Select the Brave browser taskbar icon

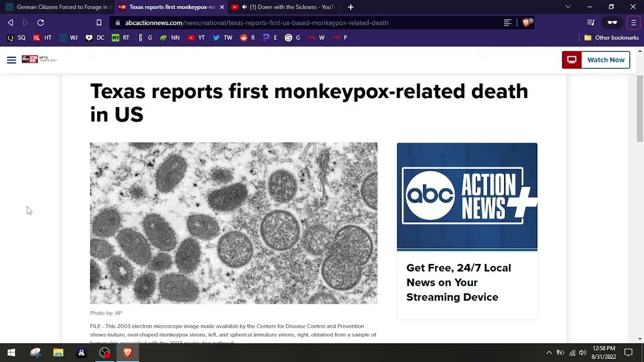coord(128,352)
